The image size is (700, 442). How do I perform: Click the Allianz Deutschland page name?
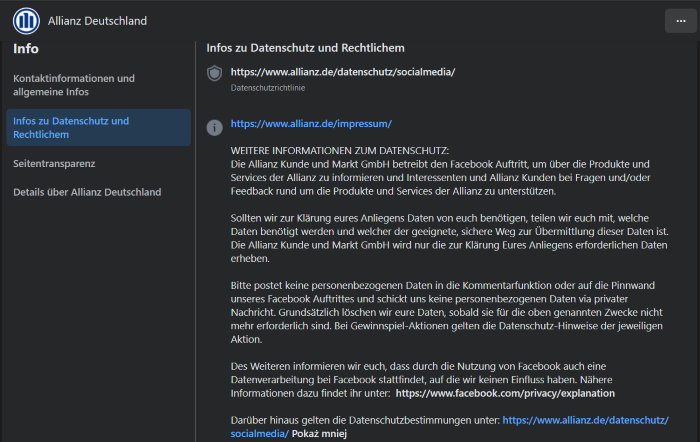[97, 21]
